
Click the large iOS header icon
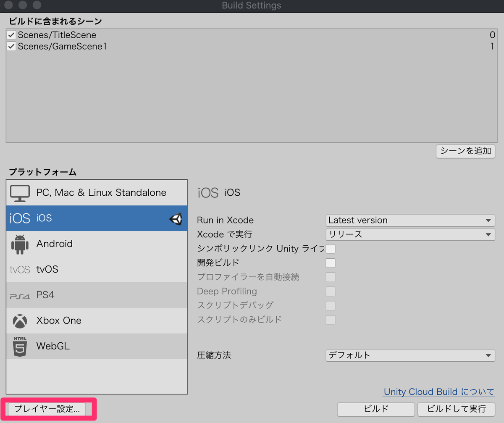[208, 193]
